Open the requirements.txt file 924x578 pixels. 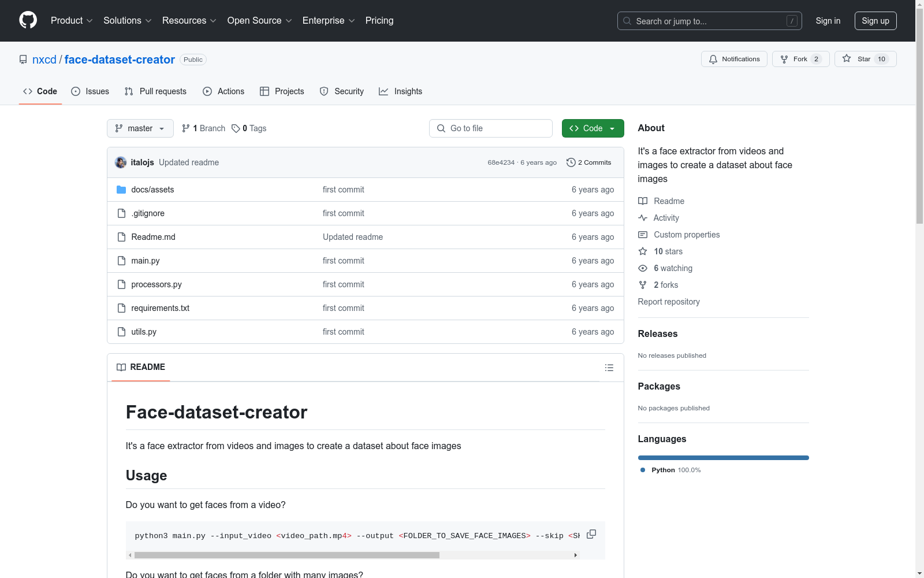click(x=161, y=308)
